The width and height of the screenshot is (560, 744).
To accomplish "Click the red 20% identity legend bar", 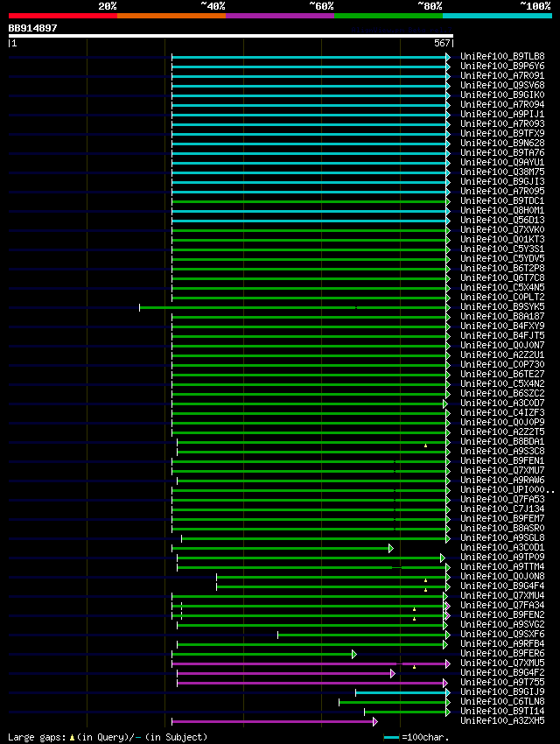I will point(63,16).
